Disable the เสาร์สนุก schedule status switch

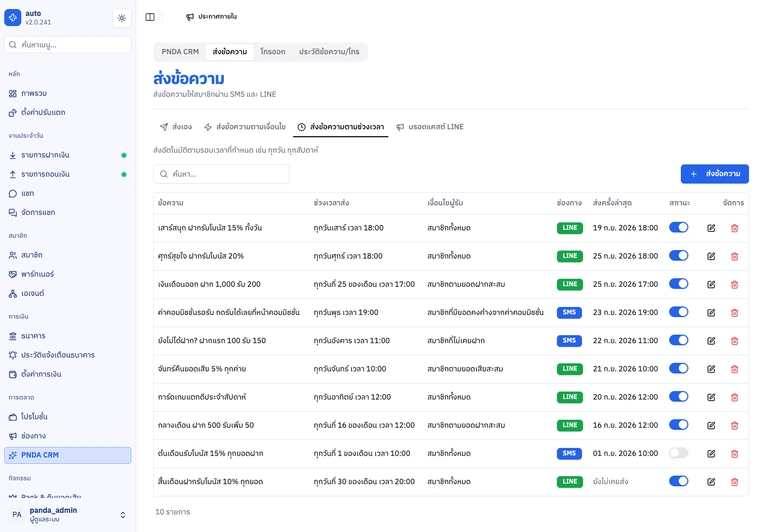[x=679, y=228]
